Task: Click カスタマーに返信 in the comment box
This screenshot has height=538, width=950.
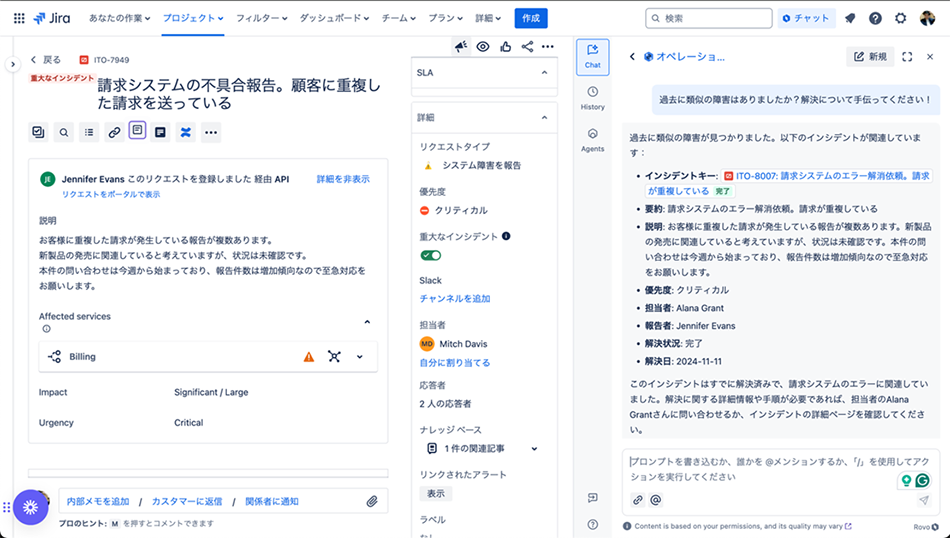Action: pos(187,502)
